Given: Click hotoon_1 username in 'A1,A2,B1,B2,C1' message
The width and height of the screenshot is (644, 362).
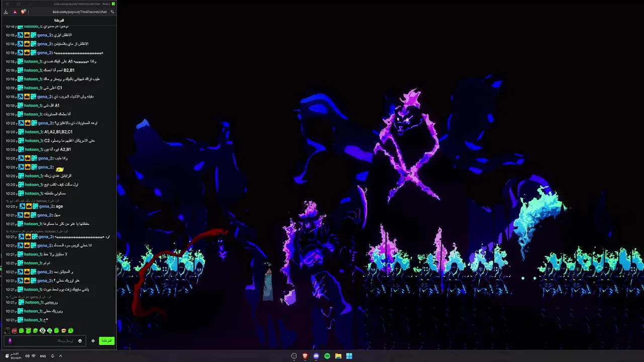Looking at the screenshot, I should (34, 132).
